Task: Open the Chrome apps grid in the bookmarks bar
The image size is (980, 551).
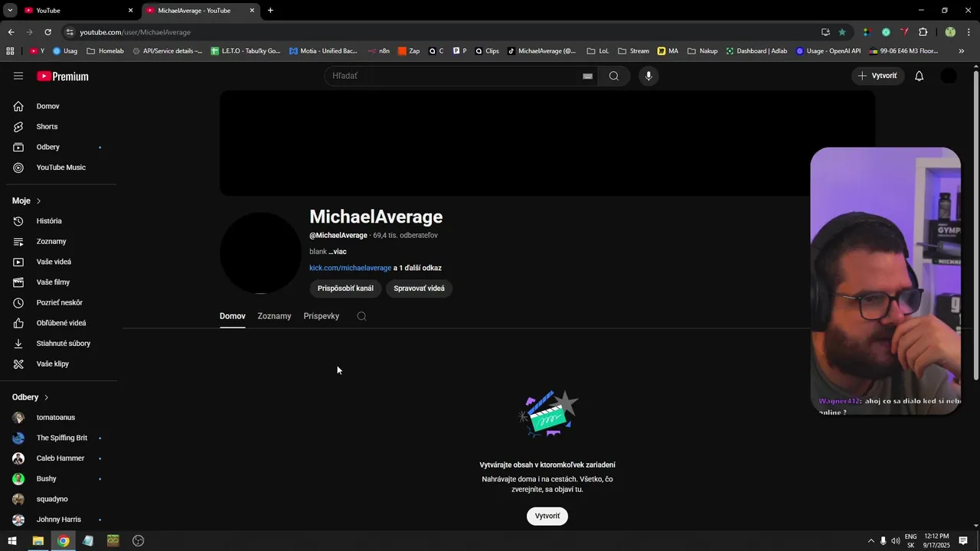Action: 10,51
